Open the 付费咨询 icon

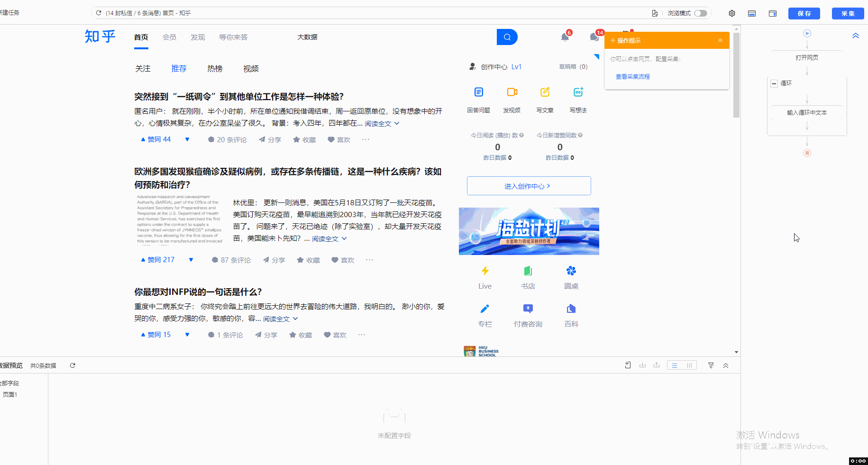[528, 309]
